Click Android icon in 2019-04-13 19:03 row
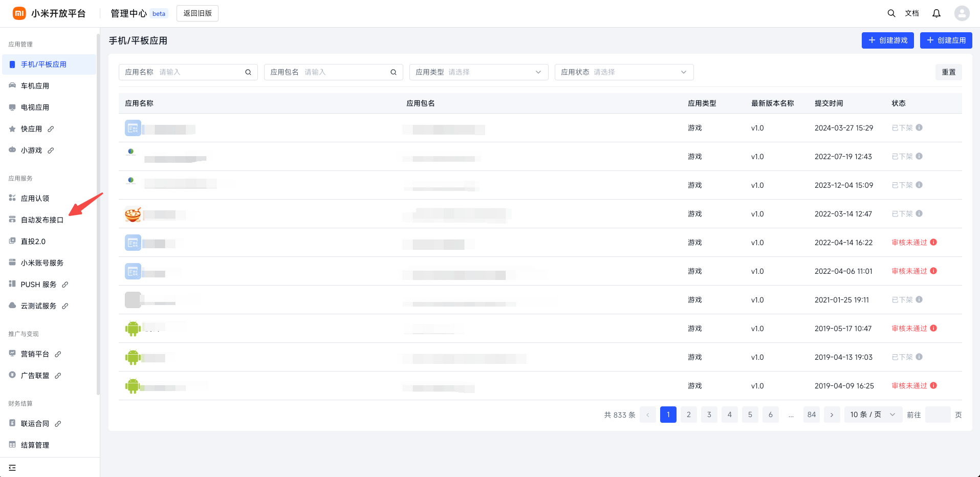This screenshot has height=477, width=980. [x=133, y=357]
